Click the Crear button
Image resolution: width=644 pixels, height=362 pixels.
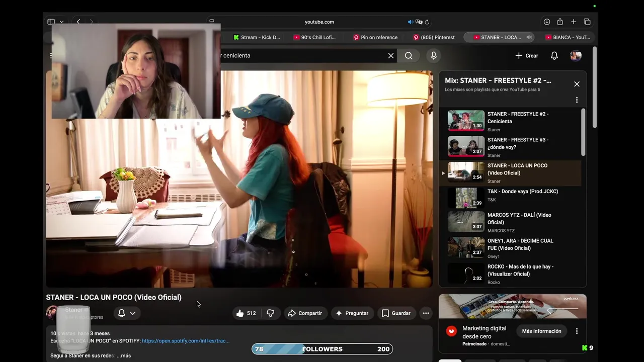[x=527, y=56]
